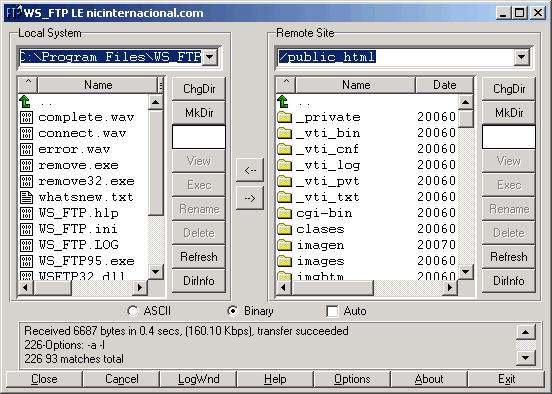Click the clases folder icon
552x394 pixels.
click(284, 229)
